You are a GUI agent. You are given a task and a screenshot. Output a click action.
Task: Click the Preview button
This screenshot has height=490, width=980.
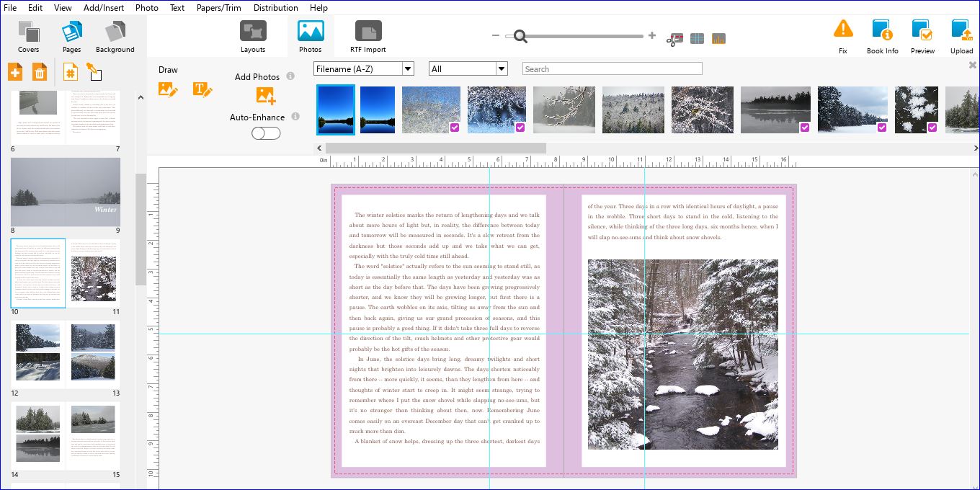pyautogui.click(x=922, y=36)
